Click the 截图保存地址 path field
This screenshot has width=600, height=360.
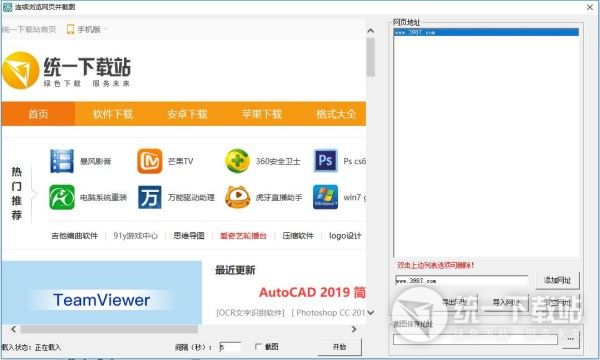(475, 339)
